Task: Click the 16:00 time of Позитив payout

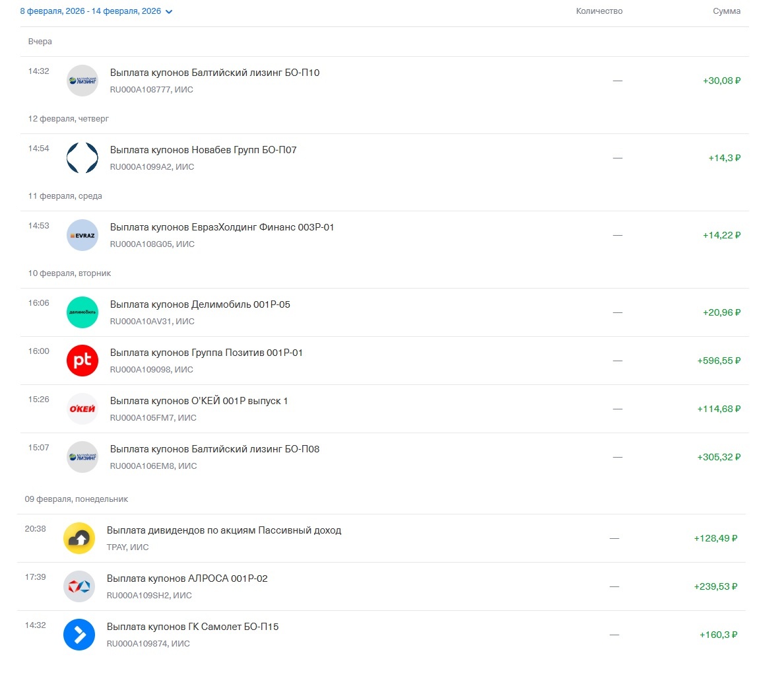Action: pyautogui.click(x=38, y=351)
